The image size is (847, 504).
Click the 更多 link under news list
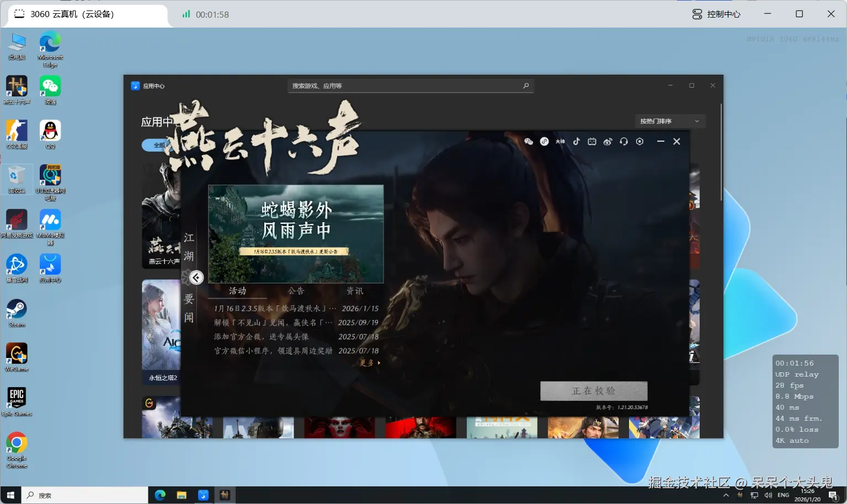point(370,363)
